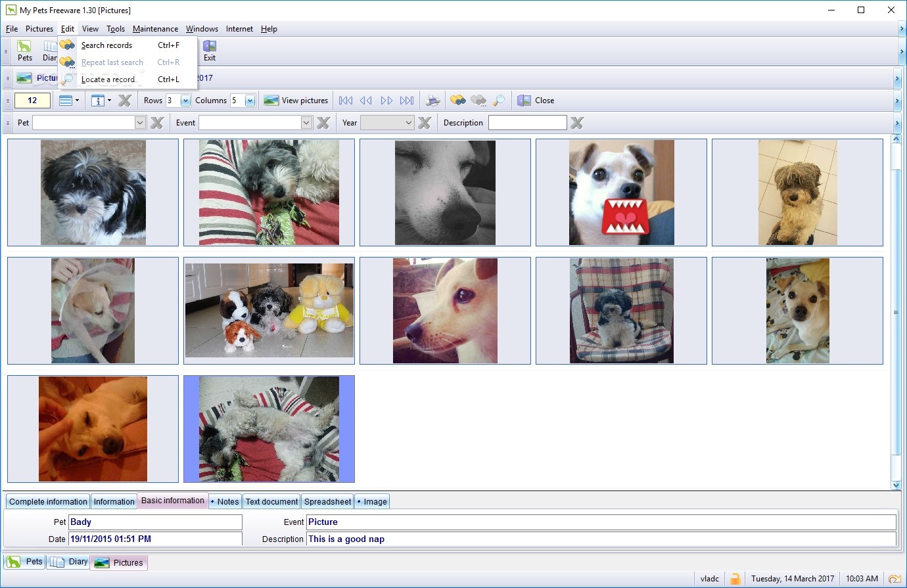
Task: Clear the Year filter
Action: (x=425, y=123)
